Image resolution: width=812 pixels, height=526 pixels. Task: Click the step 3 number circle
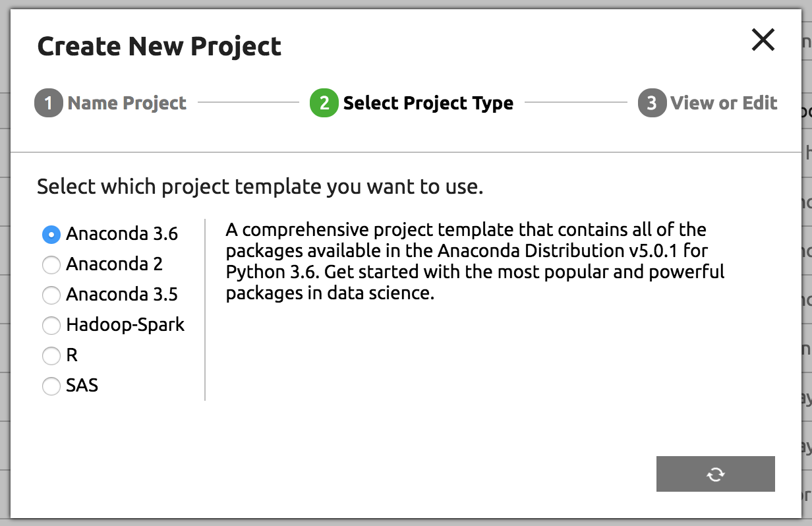(x=651, y=103)
